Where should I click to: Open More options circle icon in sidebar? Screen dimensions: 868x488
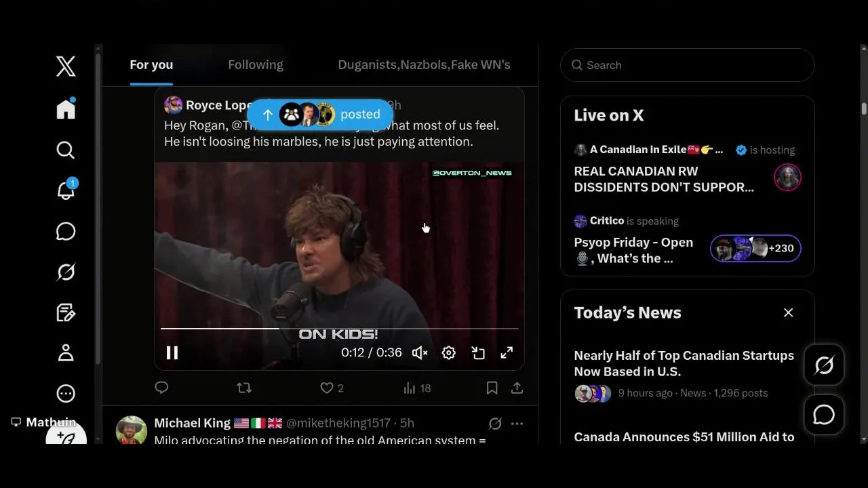(66, 393)
